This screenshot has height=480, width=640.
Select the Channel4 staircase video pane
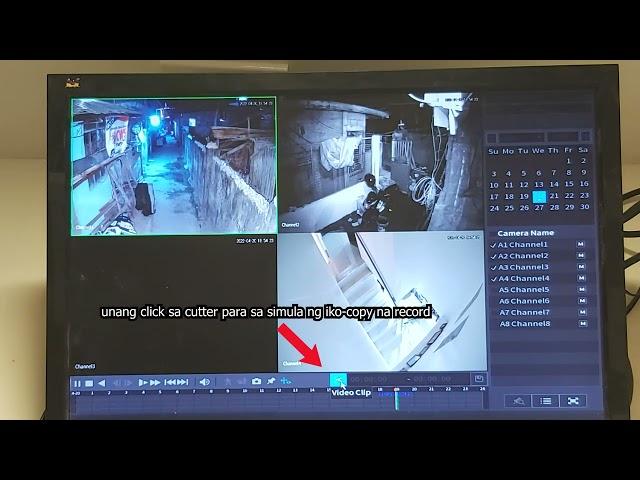click(x=382, y=302)
